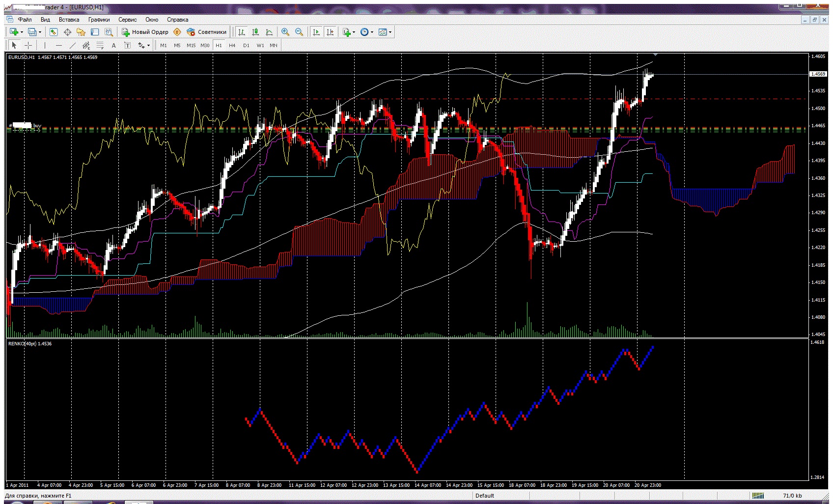Switch timeframe to H4
The width and height of the screenshot is (833, 504).
(x=232, y=45)
